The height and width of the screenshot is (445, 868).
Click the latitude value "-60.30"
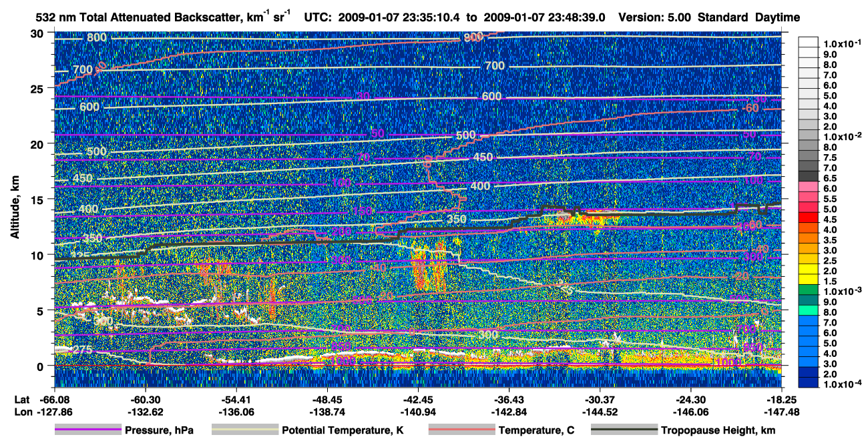click(x=145, y=400)
